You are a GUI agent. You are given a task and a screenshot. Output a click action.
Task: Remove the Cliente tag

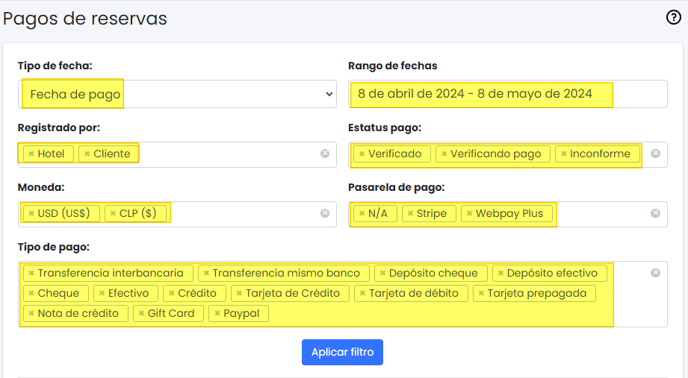pos(87,154)
